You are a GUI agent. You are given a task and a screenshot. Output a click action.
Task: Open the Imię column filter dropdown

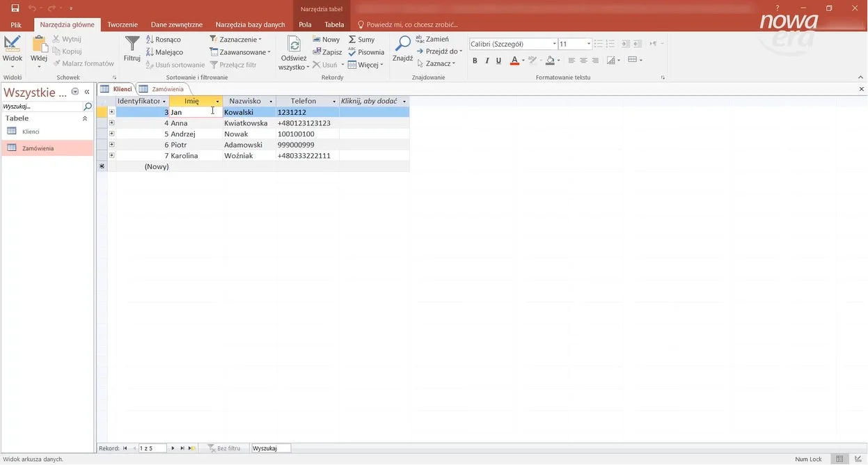pos(217,102)
